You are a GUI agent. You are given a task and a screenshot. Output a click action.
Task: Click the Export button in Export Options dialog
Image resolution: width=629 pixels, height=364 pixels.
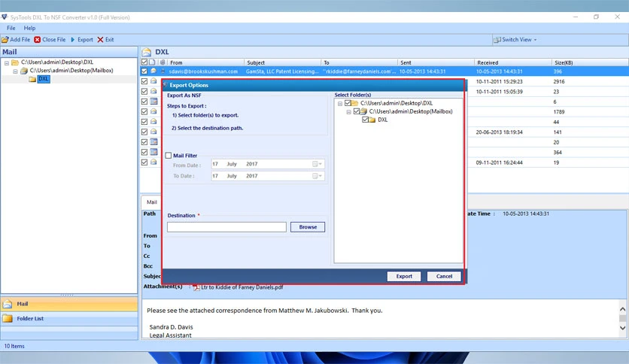(x=404, y=276)
